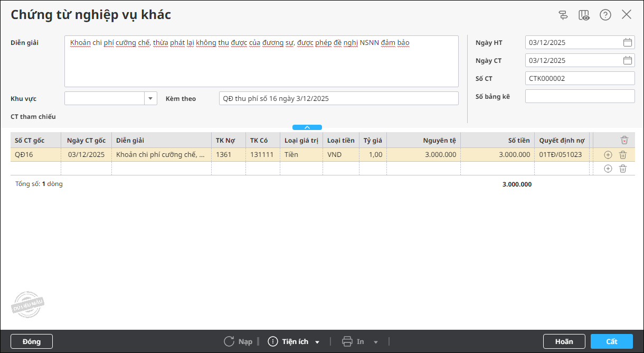This screenshot has width=644, height=353.
Task: Open the In print options arrow
Action: click(x=376, y=342)
